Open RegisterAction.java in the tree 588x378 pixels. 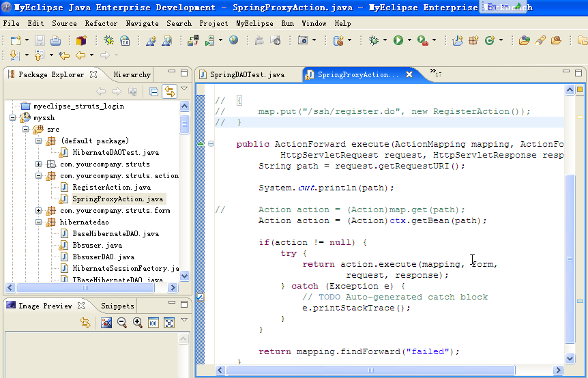pos(111,187)
